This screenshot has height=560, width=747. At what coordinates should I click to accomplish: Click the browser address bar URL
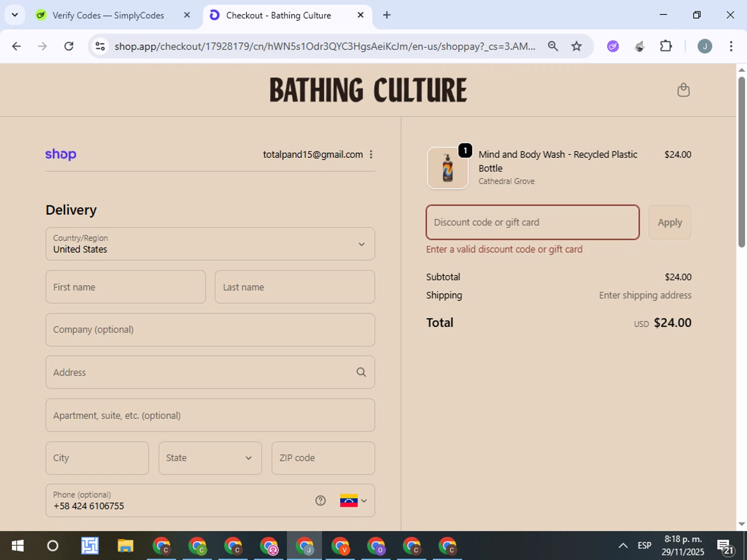(325, 46)
